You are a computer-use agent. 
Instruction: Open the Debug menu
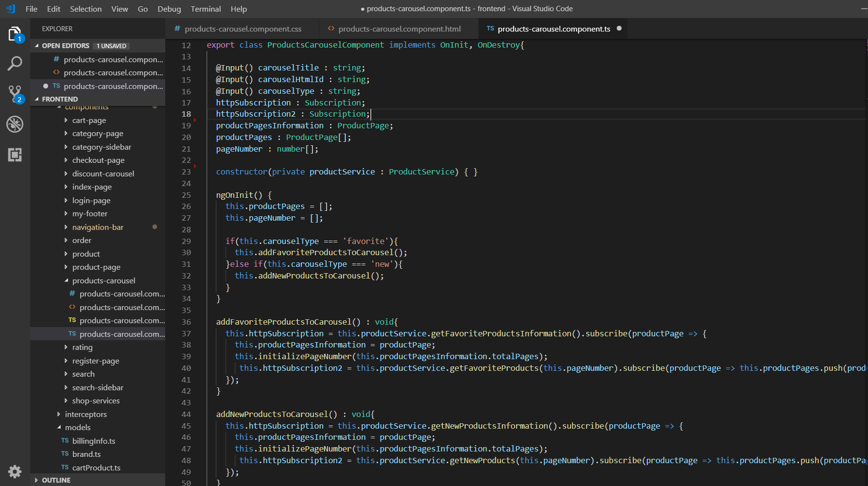[169, 9]
